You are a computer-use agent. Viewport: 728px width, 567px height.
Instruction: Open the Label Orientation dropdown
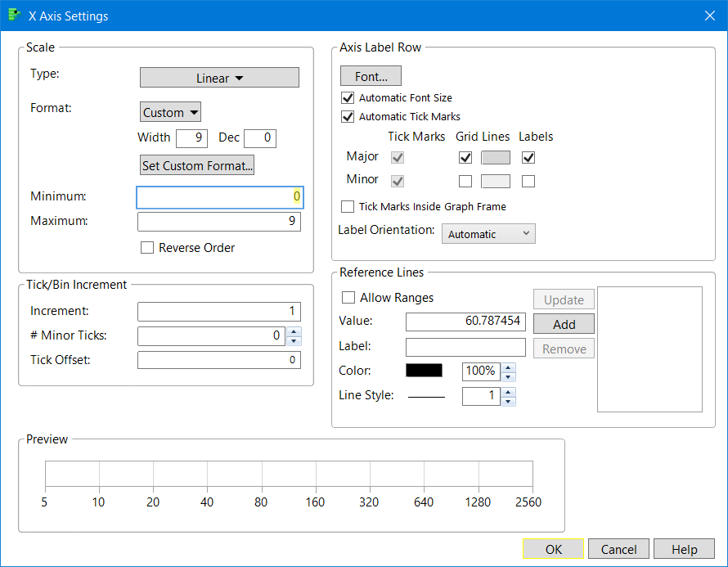pyautogui.click(x=488, y=233)
